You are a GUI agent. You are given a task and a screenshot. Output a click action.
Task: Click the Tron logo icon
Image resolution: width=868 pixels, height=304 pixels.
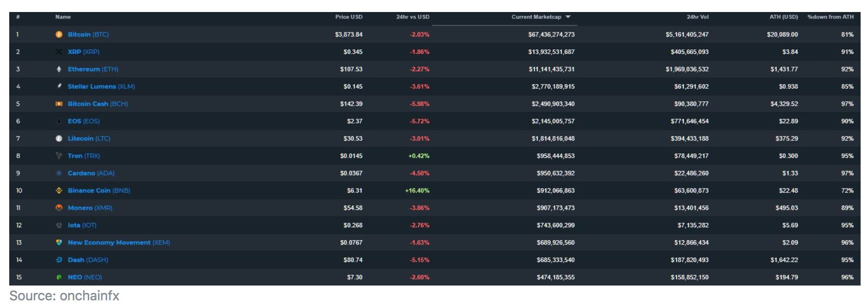pos(59,156)
